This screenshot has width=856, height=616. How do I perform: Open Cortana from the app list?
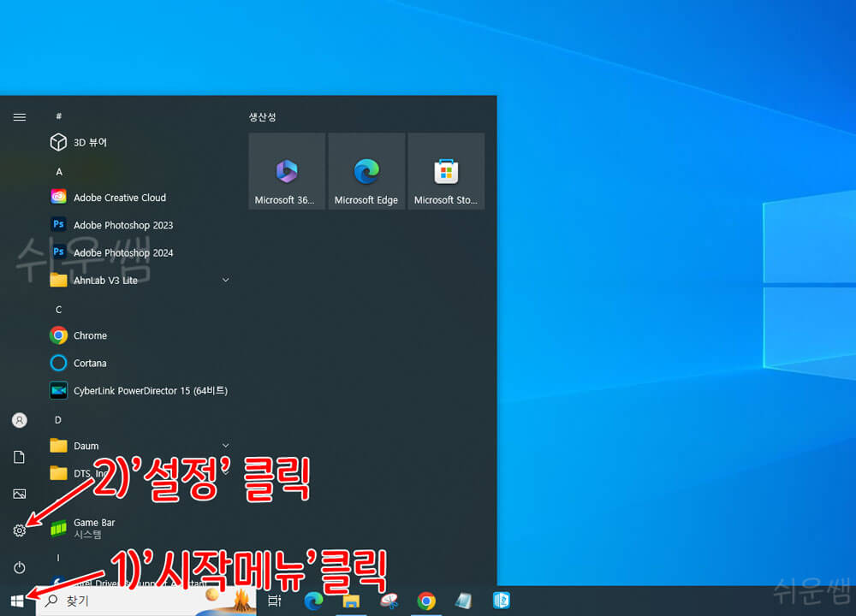tap(90, 363)
